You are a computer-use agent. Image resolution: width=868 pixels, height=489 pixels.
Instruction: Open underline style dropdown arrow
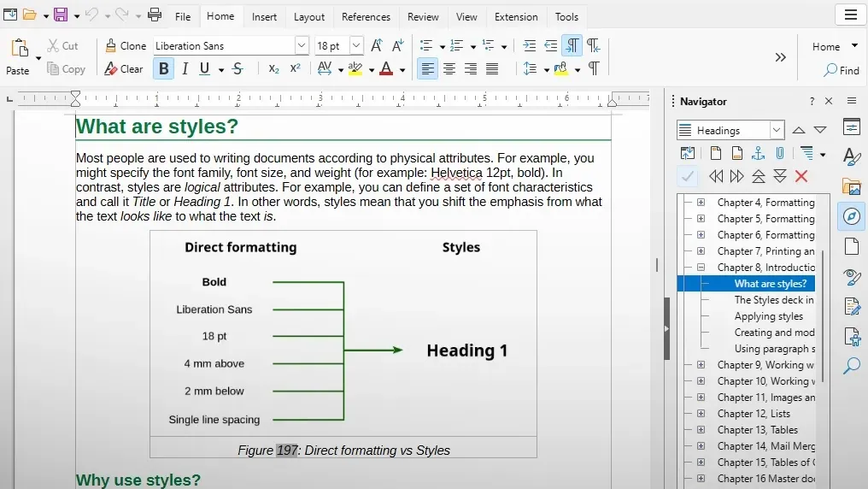[221, 70]
